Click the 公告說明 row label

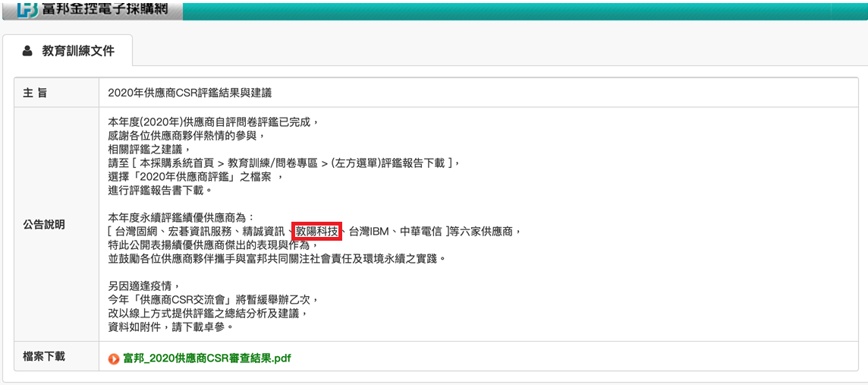(x=44, y=224)
